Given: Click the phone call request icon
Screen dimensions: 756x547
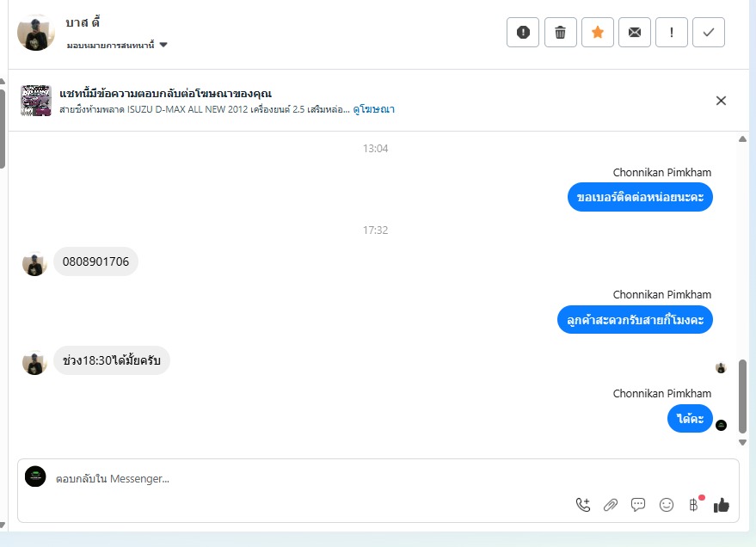Looking at the screenshot, I should pos(583,505).
